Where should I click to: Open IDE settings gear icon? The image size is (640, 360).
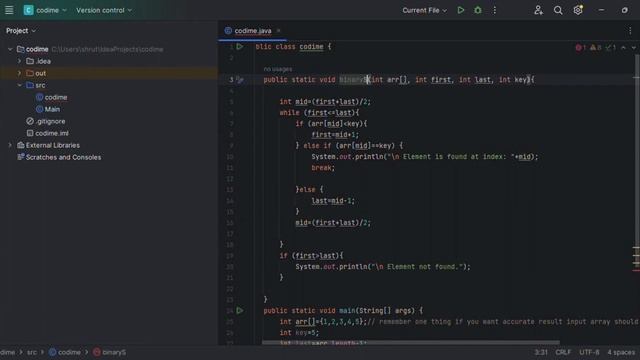click(578, 10)
